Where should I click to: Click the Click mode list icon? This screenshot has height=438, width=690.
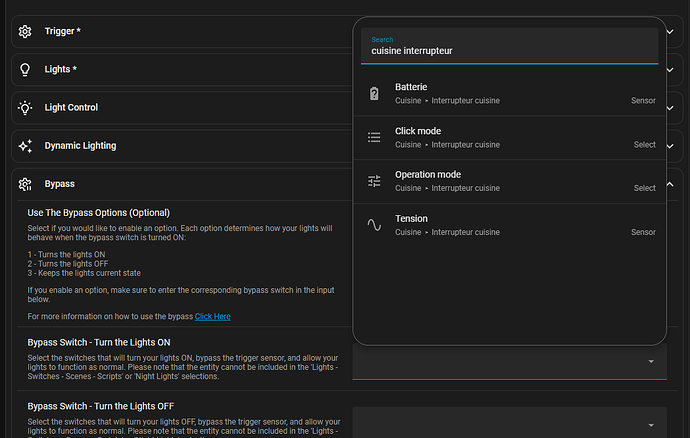coord(374,137)
